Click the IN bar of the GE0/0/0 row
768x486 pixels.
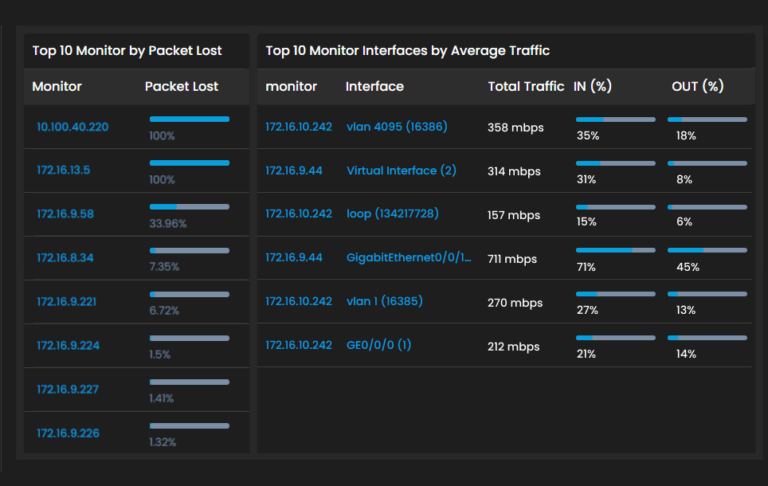pos(616,338)
